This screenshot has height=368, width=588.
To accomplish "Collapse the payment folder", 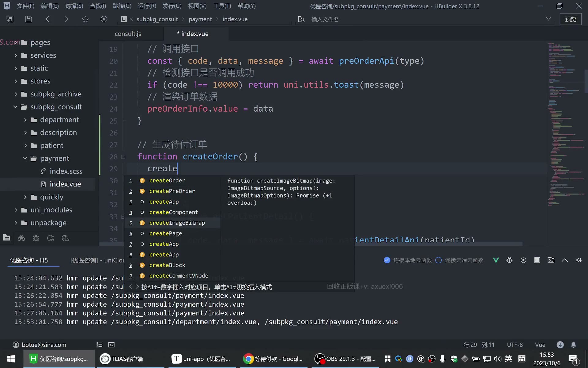I will click(25, 158).
